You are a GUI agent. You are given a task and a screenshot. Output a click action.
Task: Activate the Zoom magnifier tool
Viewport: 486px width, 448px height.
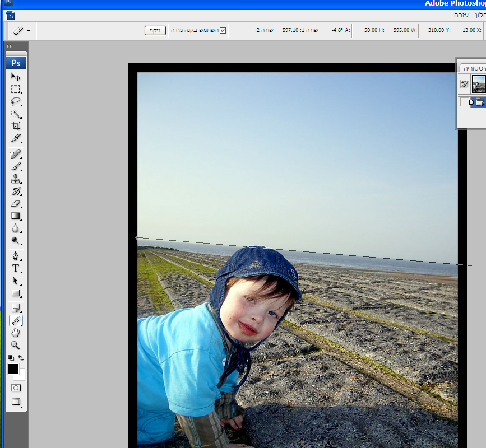coord(16,346)
